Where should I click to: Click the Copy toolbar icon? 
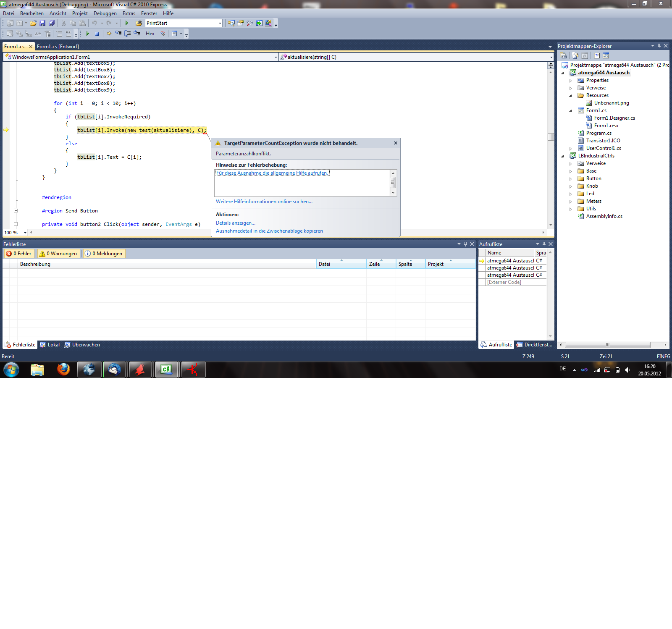coord(73,23)
